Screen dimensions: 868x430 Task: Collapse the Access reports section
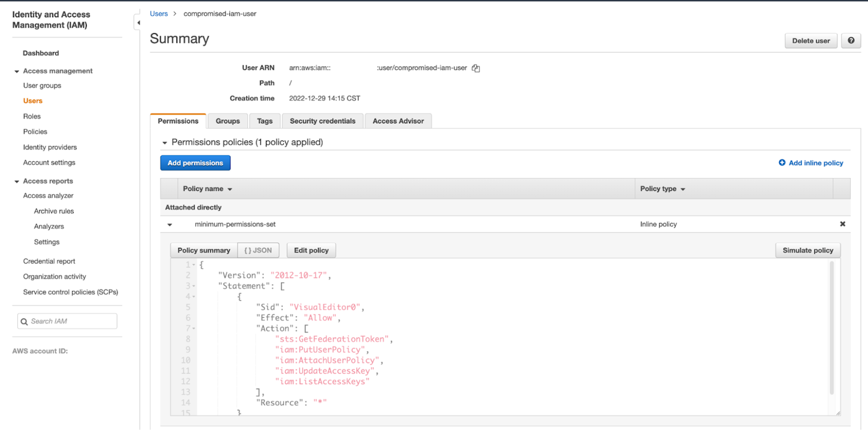pyautogui.click(x=17, y=181)
